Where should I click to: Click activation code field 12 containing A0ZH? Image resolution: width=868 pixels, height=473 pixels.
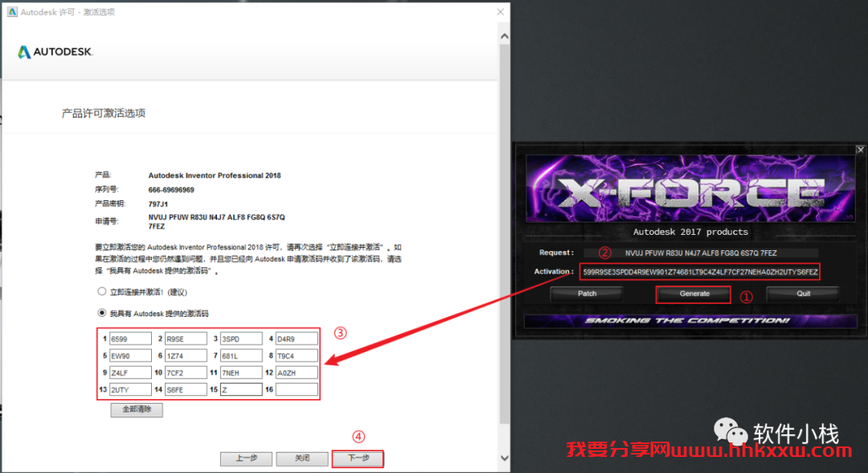point(297,372)
